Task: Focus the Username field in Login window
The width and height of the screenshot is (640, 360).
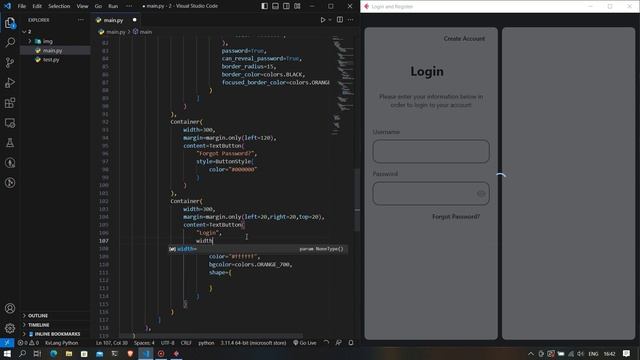Action: click(431, 151)
